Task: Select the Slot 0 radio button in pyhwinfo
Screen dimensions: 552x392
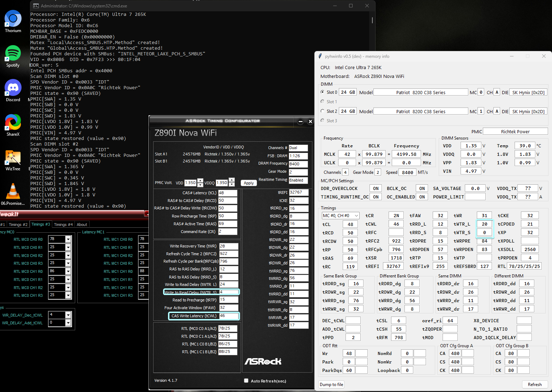Action: [x=323, y=92]
